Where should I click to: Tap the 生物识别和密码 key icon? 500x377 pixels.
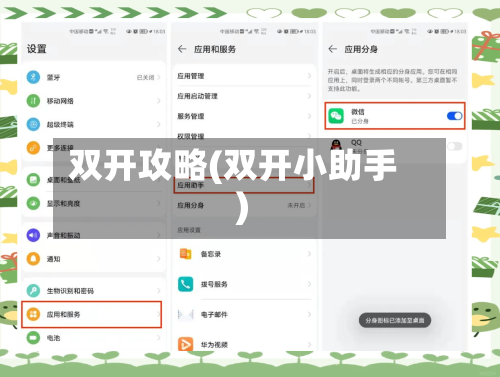point(33,291)
